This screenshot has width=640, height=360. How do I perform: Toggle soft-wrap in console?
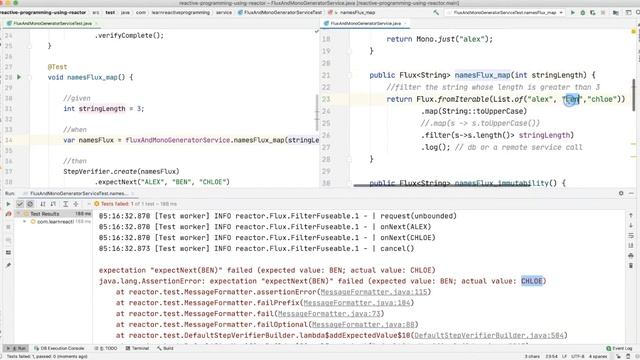point(631,236)
